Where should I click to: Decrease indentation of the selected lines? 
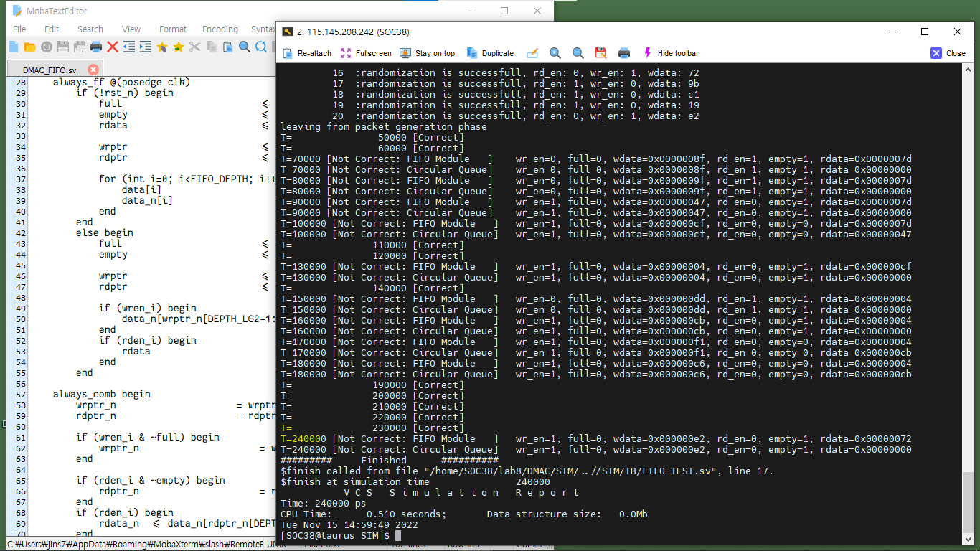pyautogui.click(x=129, y=46)
